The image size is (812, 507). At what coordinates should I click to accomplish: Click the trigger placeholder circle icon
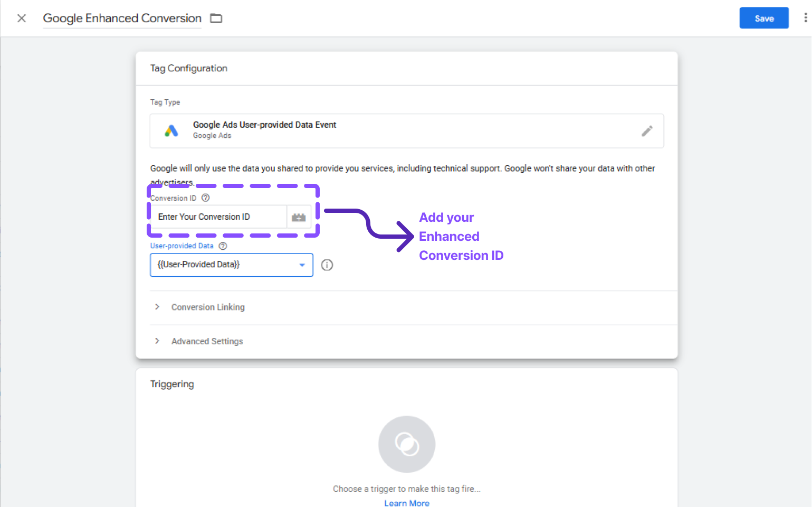coord(407,444)
